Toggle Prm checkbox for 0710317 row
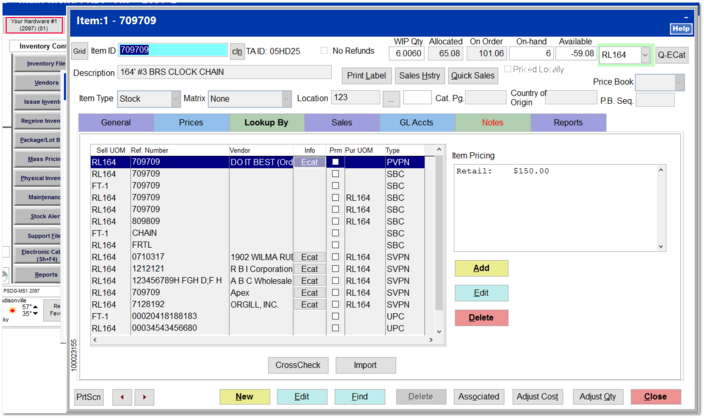The height and width of the screenshot is (418, 704). pyautogui.click(x=335, y=257)
